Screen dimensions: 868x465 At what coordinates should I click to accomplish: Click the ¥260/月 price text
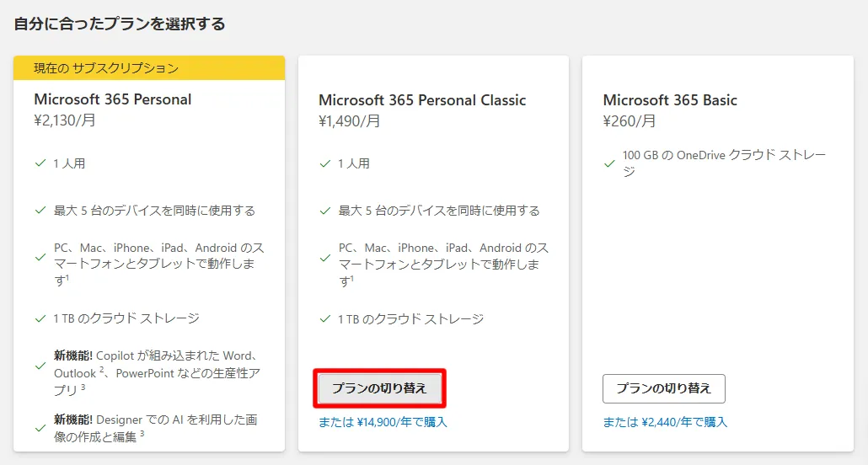[x=630, y=120]
